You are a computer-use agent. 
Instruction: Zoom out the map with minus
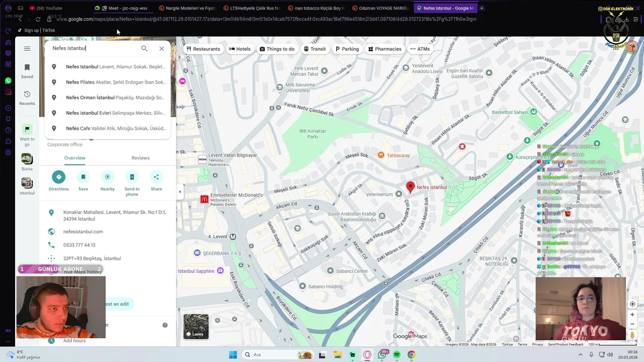[x=632, y=324]
